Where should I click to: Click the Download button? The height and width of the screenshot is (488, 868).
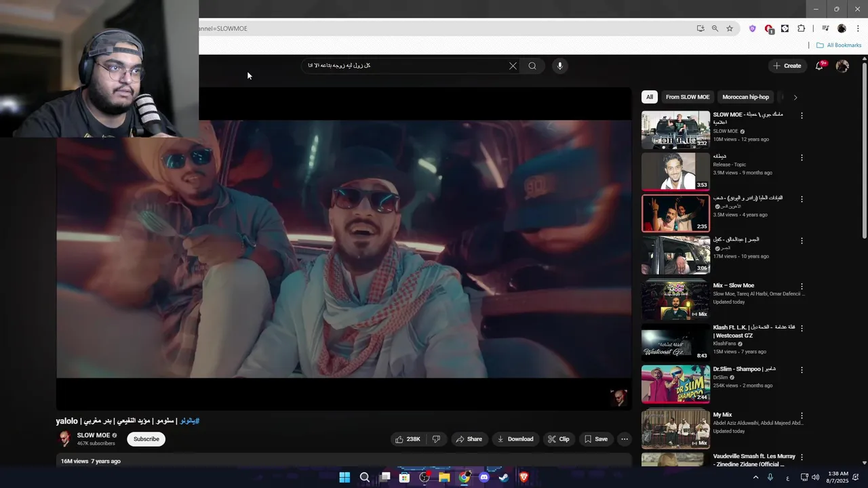(x=515, y=439)
